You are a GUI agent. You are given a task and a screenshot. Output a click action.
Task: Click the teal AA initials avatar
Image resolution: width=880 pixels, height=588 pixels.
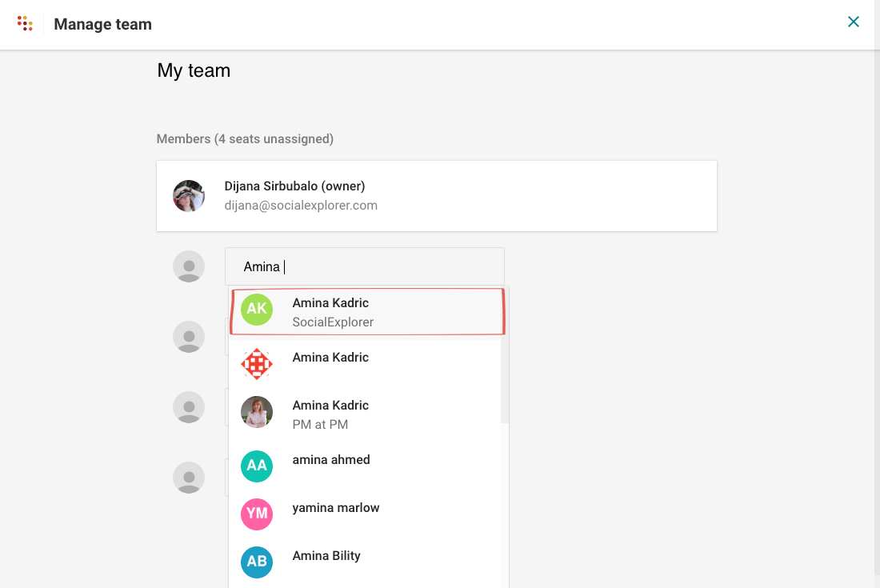[257, 466]
